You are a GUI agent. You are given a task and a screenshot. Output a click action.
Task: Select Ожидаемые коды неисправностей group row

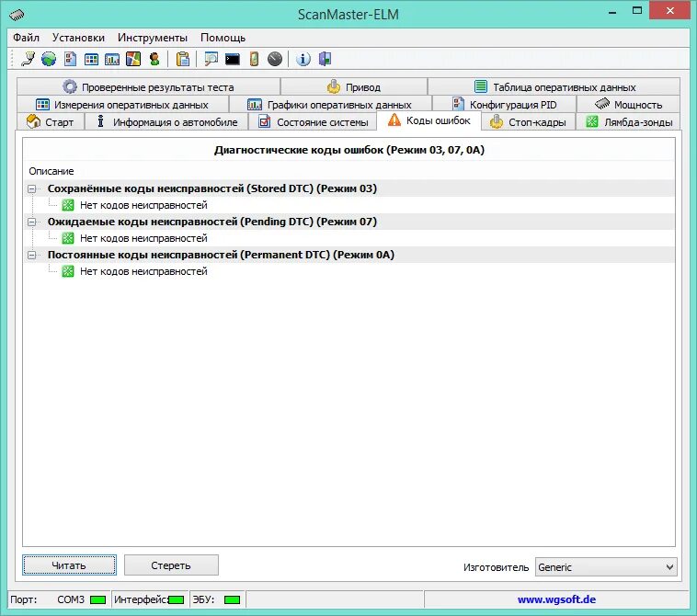click(349, 222)
